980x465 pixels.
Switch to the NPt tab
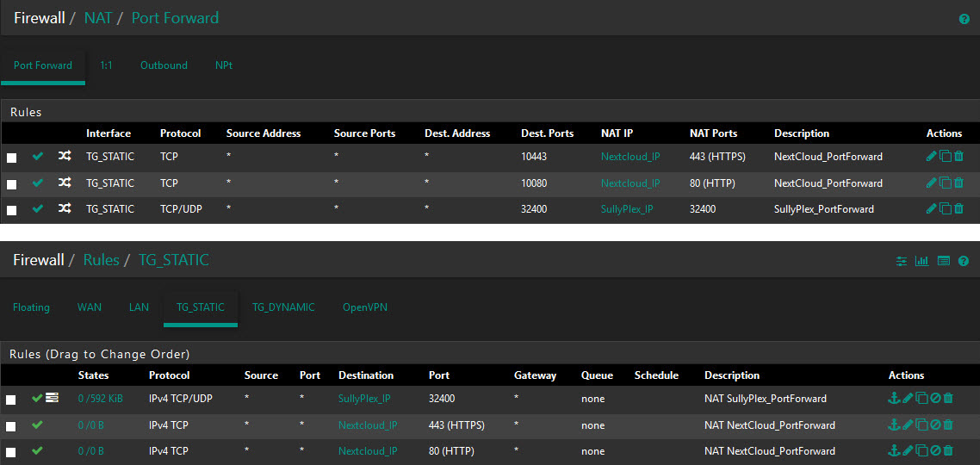[x=224, y=65]
